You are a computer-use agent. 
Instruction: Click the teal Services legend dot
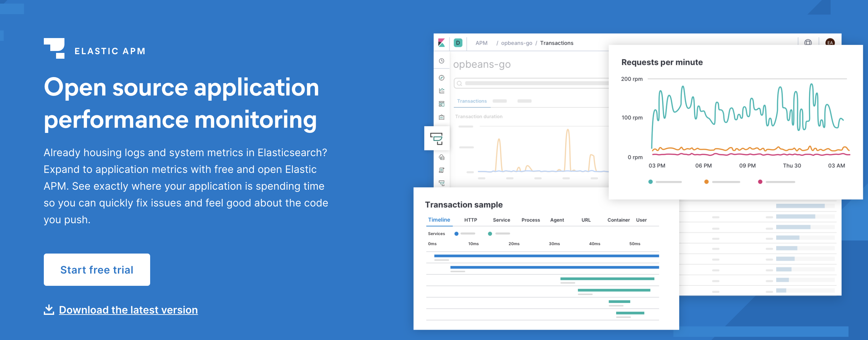tap(490, 234)
